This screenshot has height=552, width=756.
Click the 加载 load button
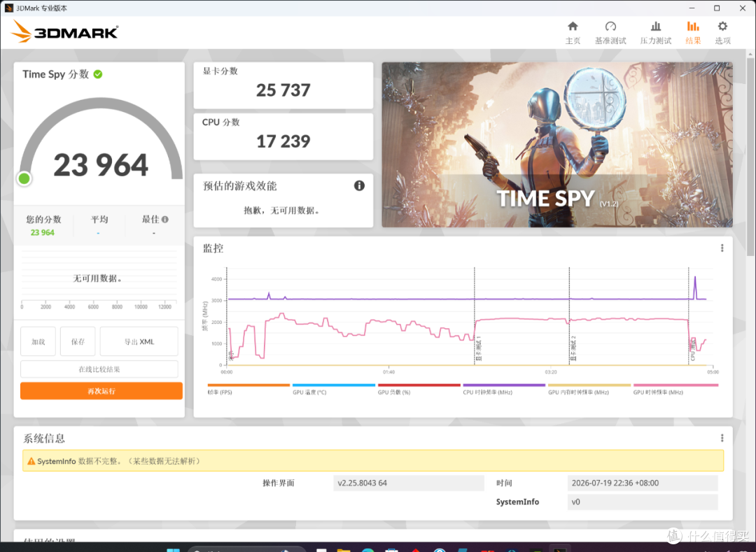[38, 341]
